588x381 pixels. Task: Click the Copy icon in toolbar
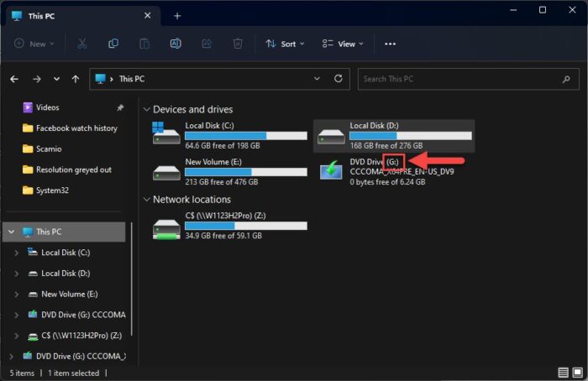click(113, 44)
